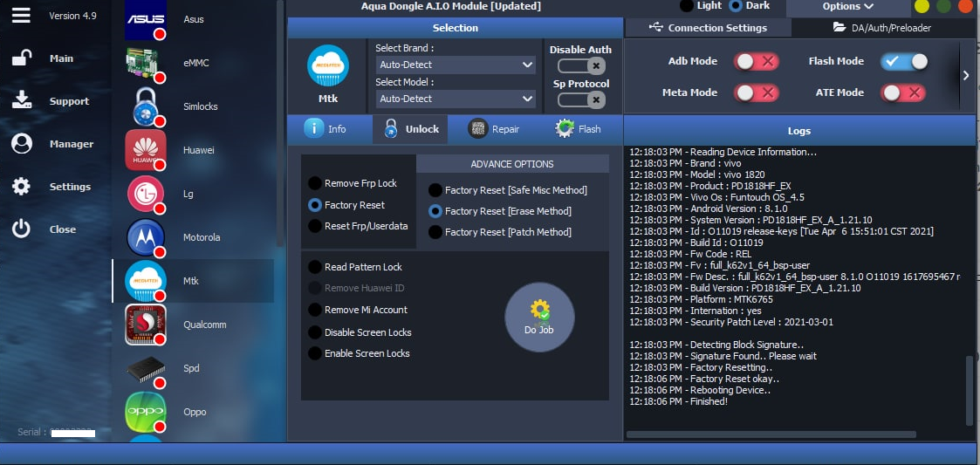Viewport: 980px width, 465px height.
Task: Select the Mtk cloud icon in sidebar
Action: click(146, 281)
